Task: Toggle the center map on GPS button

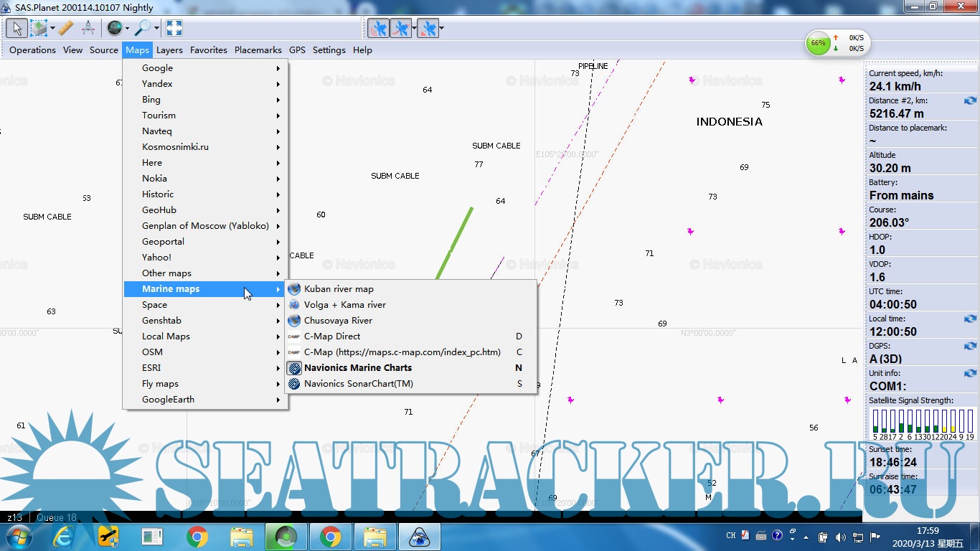Action: tap(427, 29)
